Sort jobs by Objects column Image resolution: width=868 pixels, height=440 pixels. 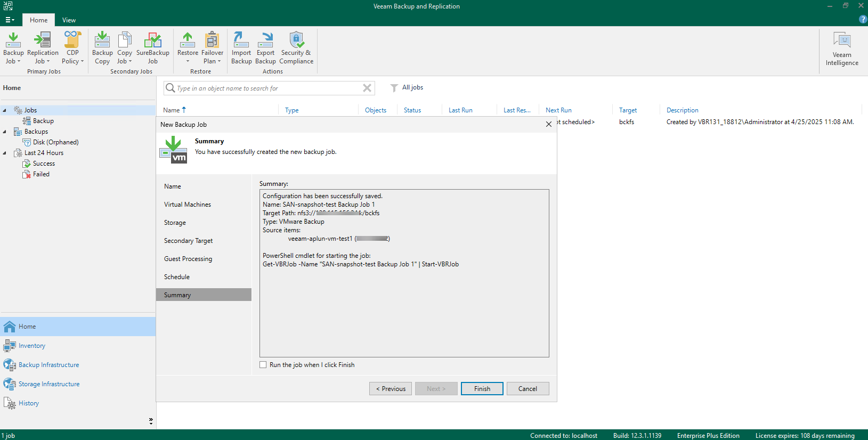pyautogui.click(x=376, y=110)
